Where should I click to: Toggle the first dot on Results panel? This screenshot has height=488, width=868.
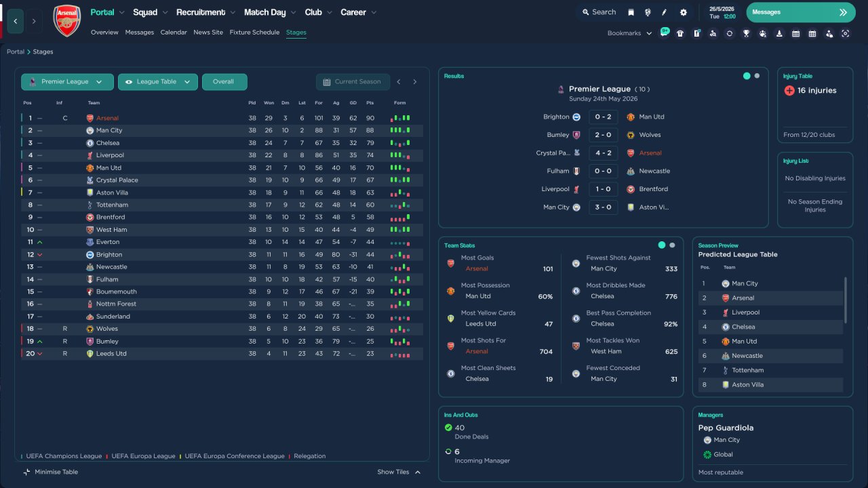tap(747, 76)
